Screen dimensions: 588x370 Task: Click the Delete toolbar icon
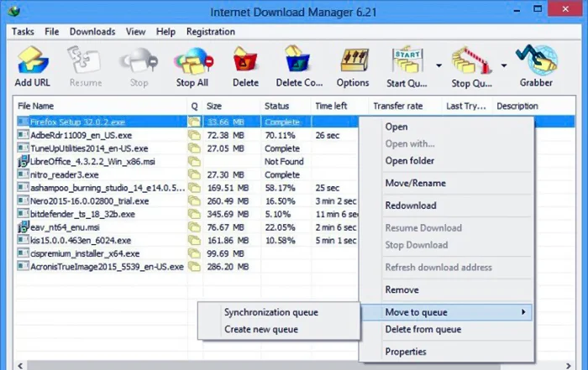[245, 60]
